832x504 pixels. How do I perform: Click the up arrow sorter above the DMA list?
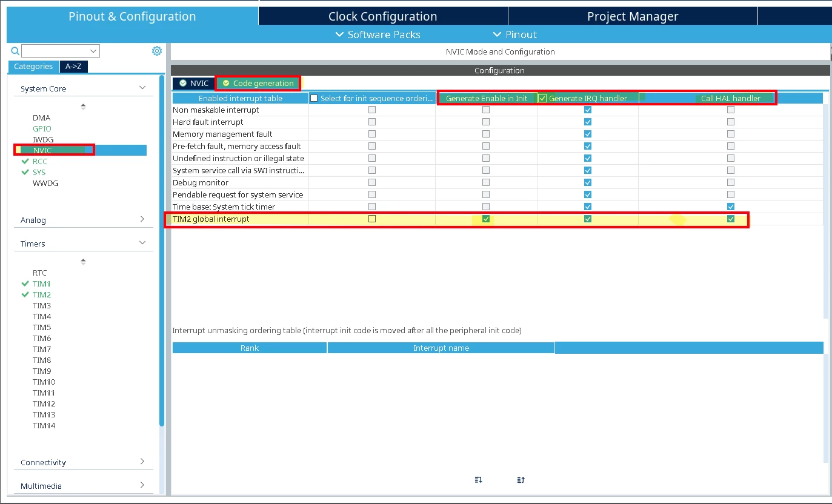(83, 106)
